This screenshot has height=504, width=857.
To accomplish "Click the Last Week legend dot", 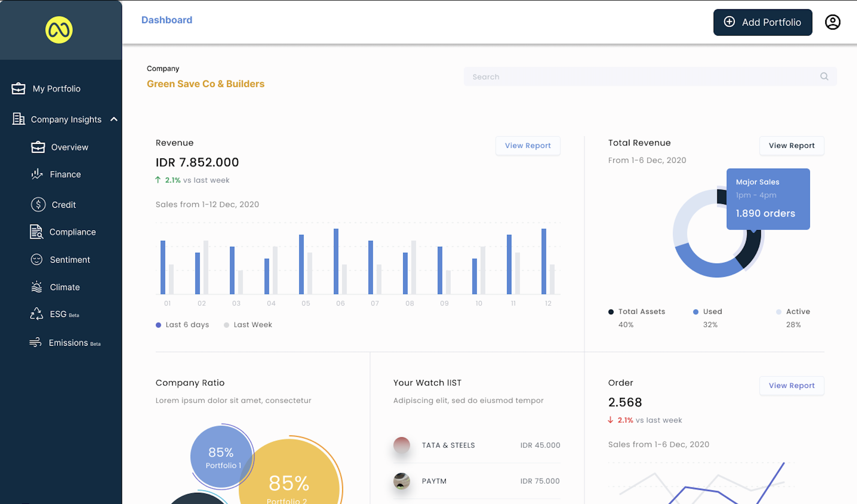I will pos(226,325).
